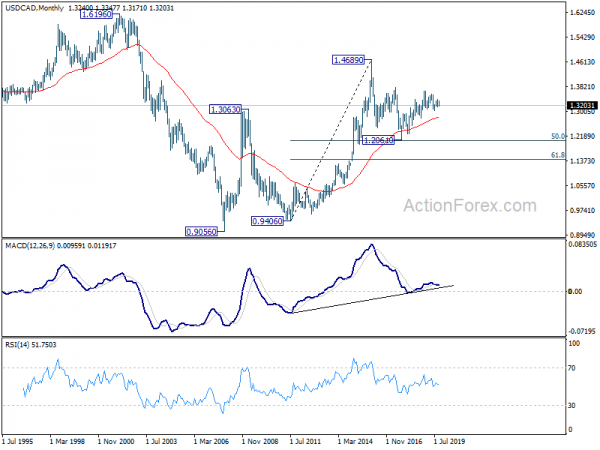Click the 1.21890 price axis value
This screenshot has height=450, width=600.
[582, 136]
